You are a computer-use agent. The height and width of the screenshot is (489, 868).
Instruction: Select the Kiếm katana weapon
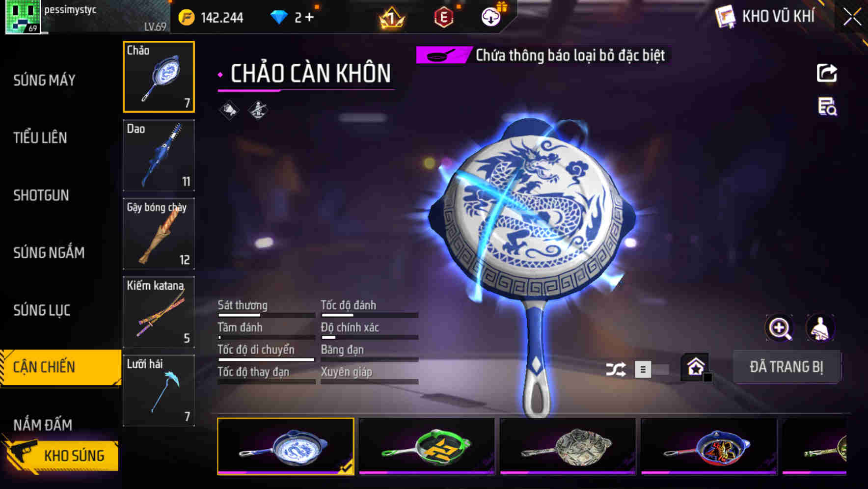(159, 312)
